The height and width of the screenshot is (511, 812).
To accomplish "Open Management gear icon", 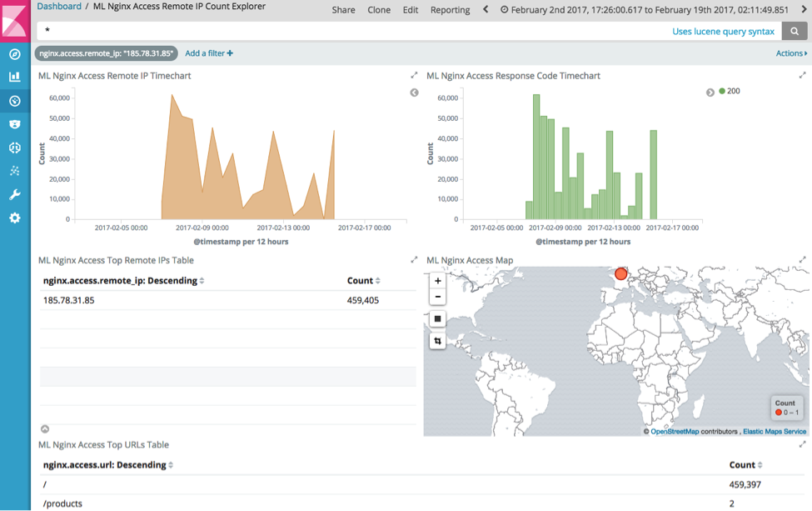I will click(15, 218).
